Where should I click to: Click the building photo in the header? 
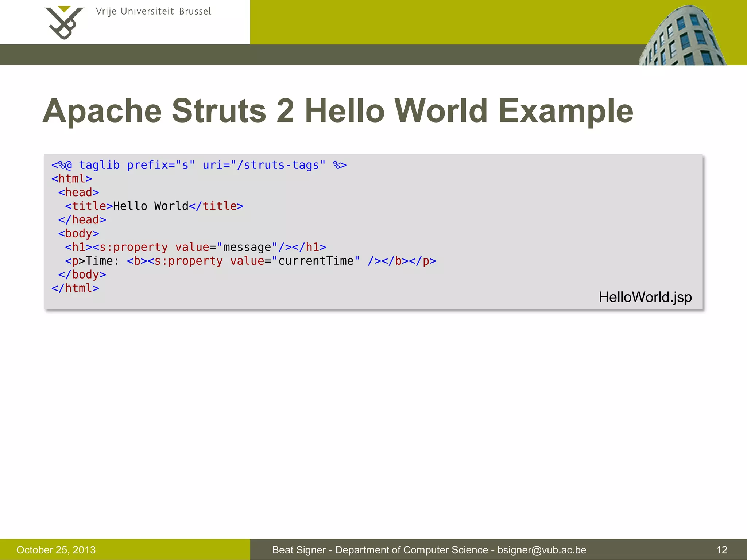(x=683, y=35)
